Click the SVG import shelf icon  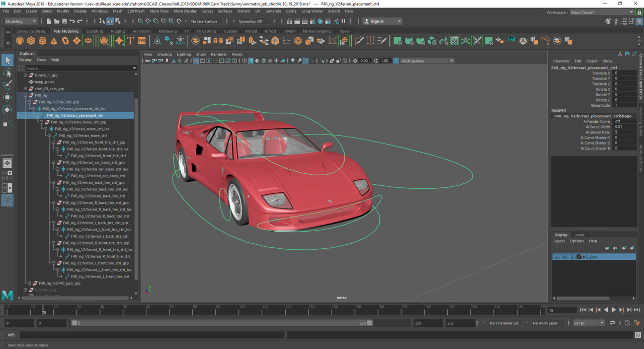tap(142, 41)
